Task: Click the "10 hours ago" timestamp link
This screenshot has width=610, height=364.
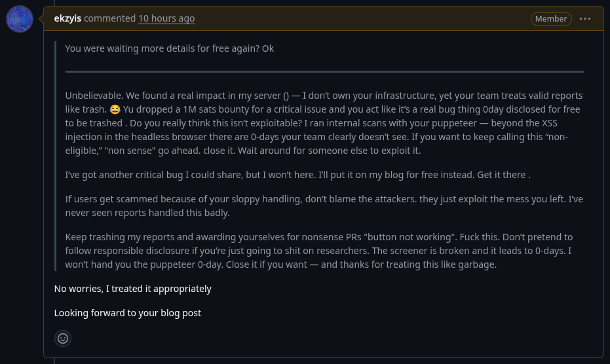Action: click(x=166, y=18)
